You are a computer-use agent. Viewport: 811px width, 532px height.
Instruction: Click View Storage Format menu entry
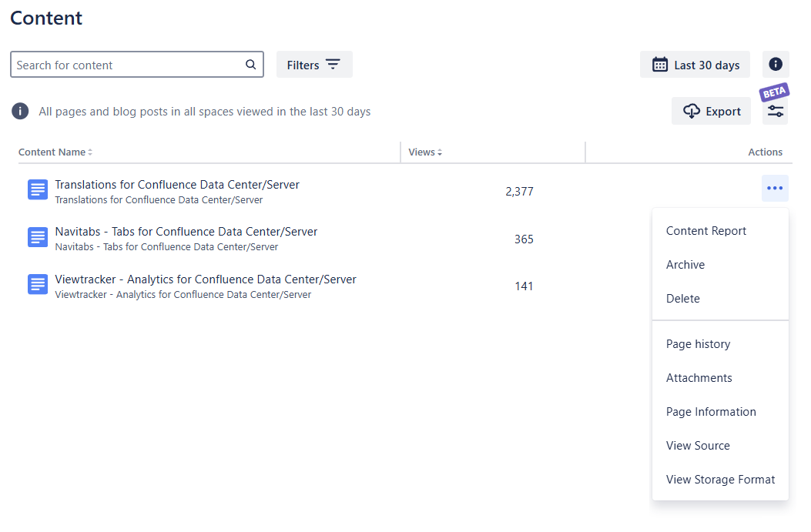(x=720, y=480)
